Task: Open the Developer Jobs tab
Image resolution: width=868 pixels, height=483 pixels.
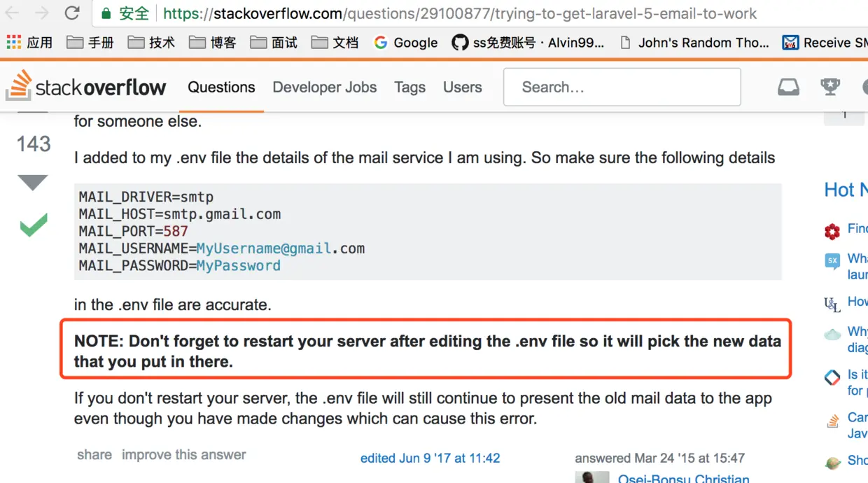Action: [x=325, y=87]
